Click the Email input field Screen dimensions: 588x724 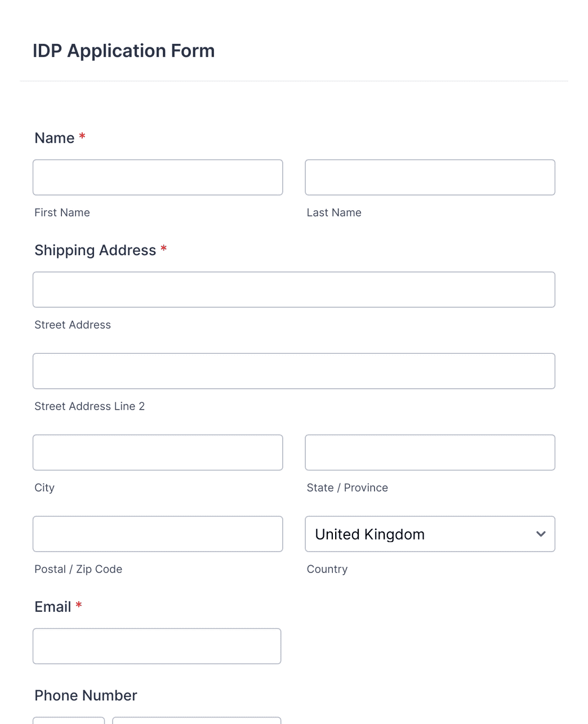click(157, 646)
